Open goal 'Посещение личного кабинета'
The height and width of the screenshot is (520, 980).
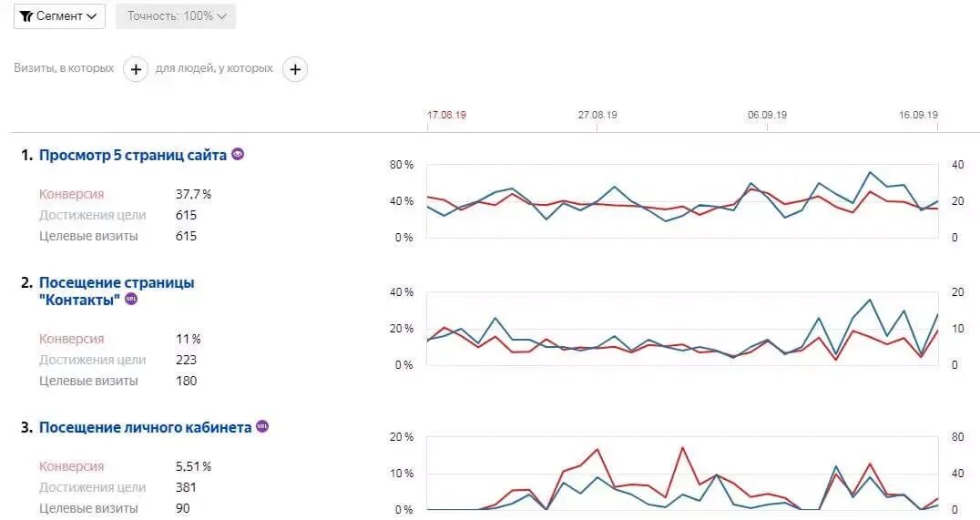click(145, 427)
